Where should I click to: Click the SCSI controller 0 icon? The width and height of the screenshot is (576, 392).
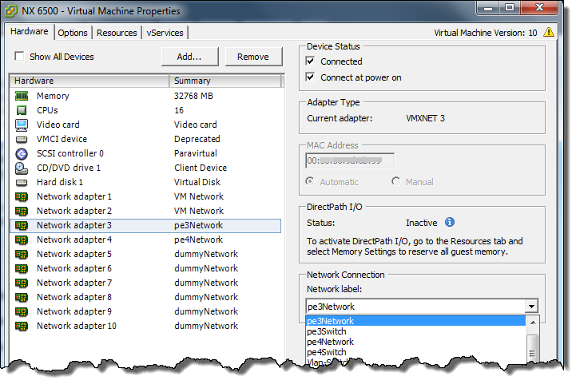point(22,154)
